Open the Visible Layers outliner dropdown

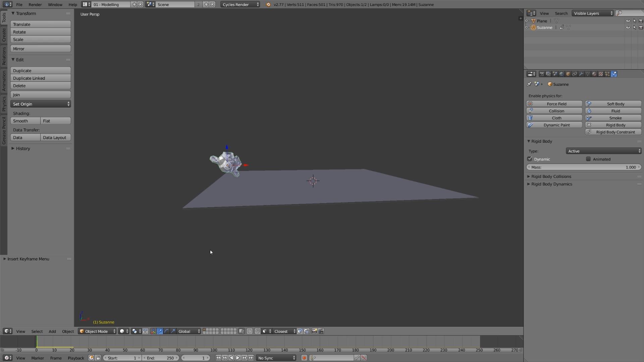(x=593, y=13)
